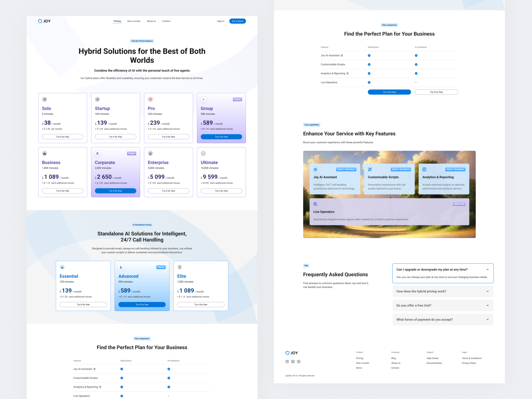
Task: Click info icon beside Analytics & Reporting, right panel
Action: [348, 73]
